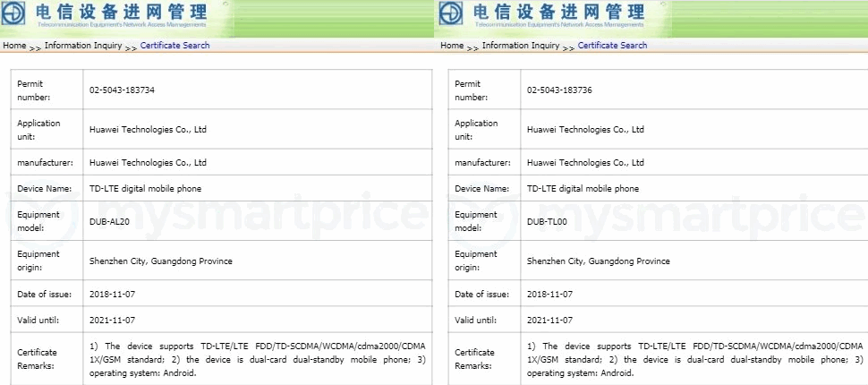Select permit number 02-5043-183734
The image size is (868, 385).
[122, 90]
